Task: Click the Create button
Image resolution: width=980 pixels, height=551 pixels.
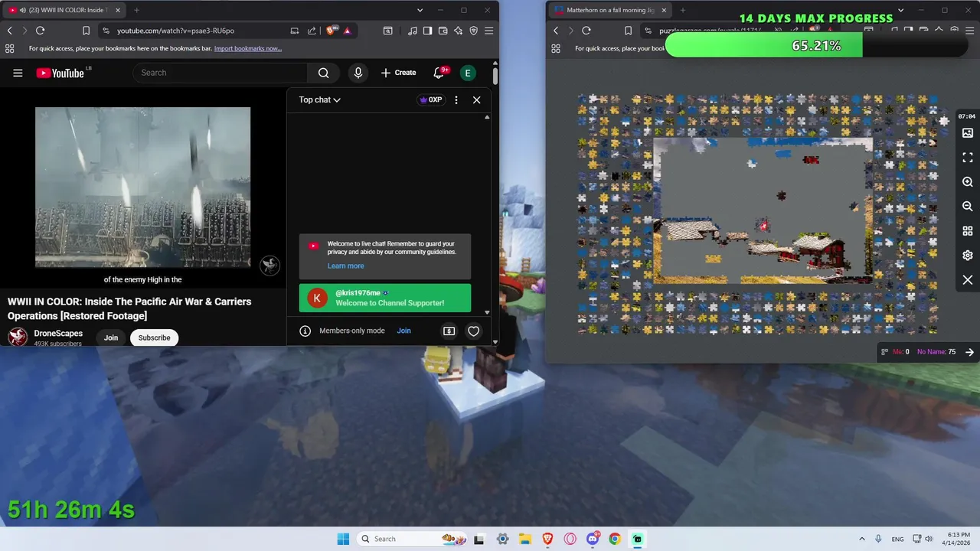Action: point(398,73)
